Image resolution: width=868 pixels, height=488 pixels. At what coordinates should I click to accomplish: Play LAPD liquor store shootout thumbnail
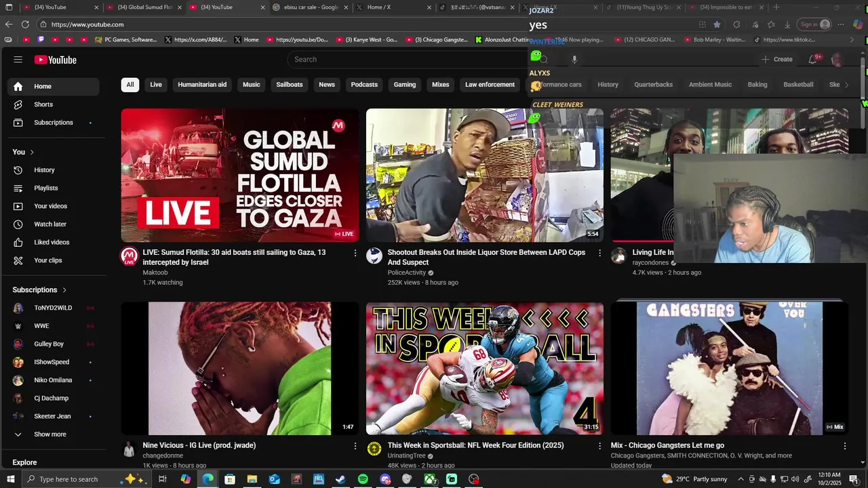click(x=484, y=175)
